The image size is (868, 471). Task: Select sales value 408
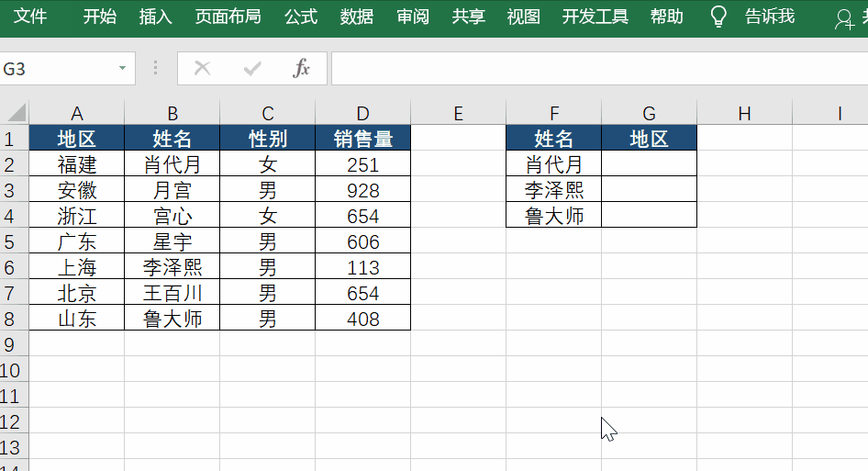[x=362, y=319]
